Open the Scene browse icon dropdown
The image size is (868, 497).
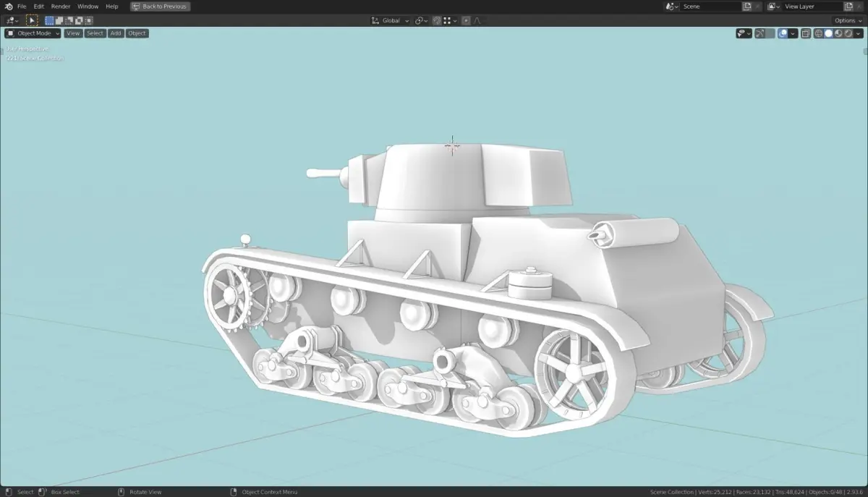(x=672, y=7)
